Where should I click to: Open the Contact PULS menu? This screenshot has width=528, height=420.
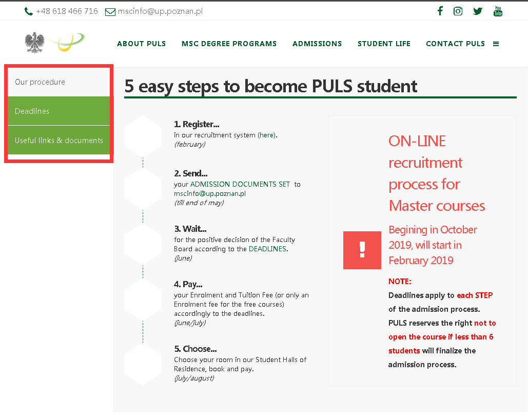click(455, 44)
